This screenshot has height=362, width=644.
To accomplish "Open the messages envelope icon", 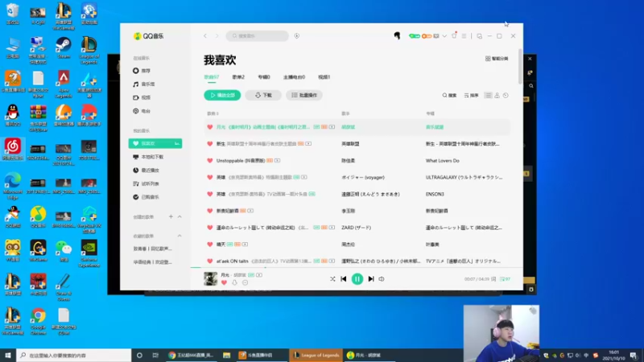I will [x=436, y=36].
